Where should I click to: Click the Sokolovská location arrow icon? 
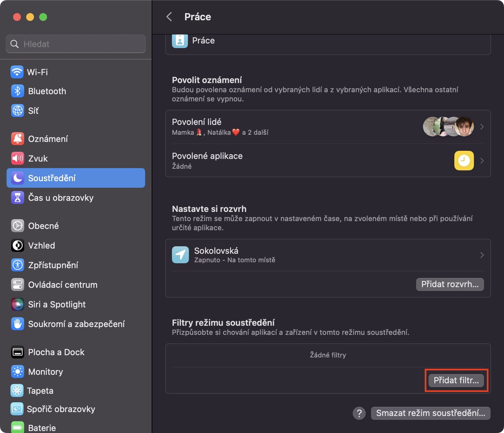pos(180,255)
